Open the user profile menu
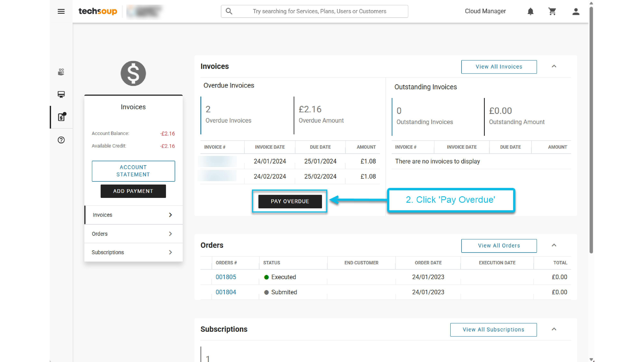 coord(576,11)
